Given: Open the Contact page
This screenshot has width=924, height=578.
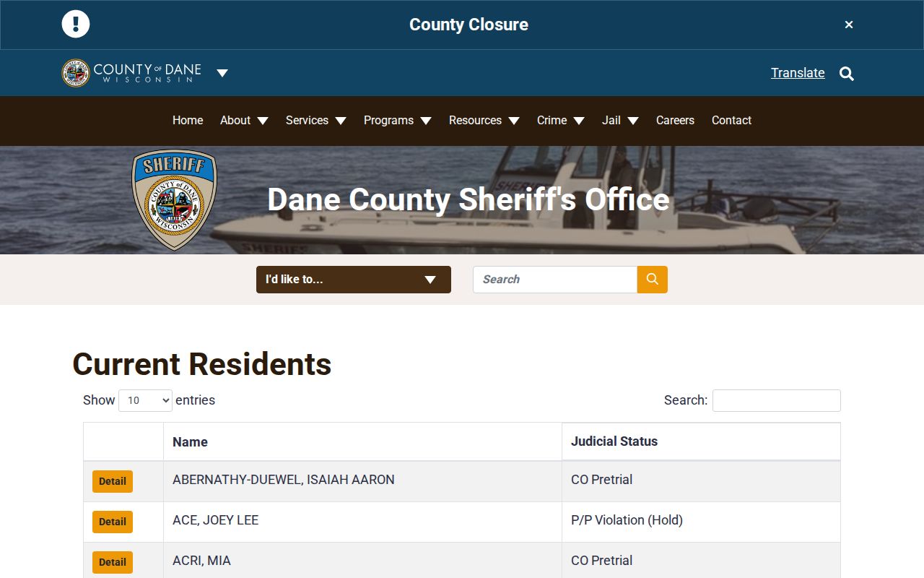Looking at the screenshot, I should [731, 121].
